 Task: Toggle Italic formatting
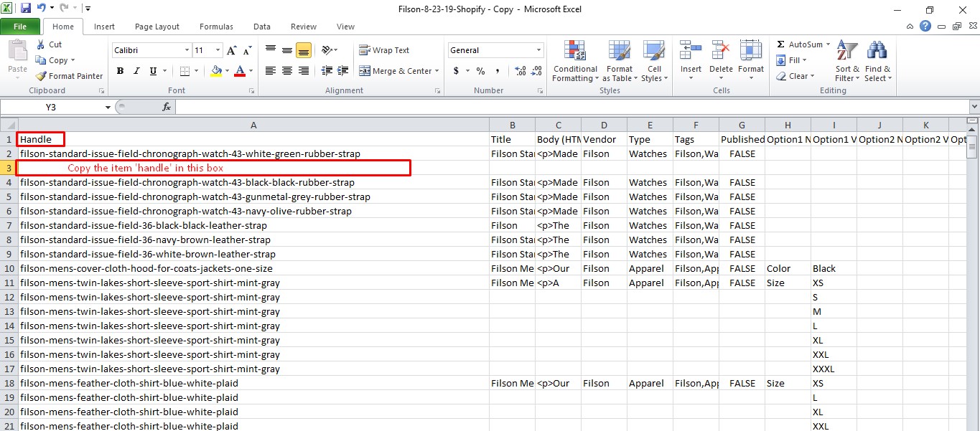[136, 71]
